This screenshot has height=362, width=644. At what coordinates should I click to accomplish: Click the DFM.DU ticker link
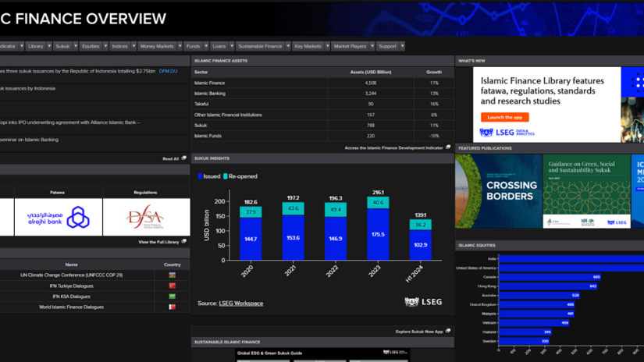pos(168,71)
